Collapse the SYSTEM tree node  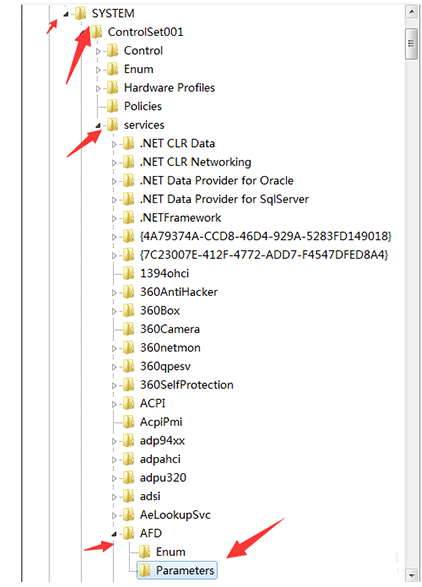pos(66,14)
